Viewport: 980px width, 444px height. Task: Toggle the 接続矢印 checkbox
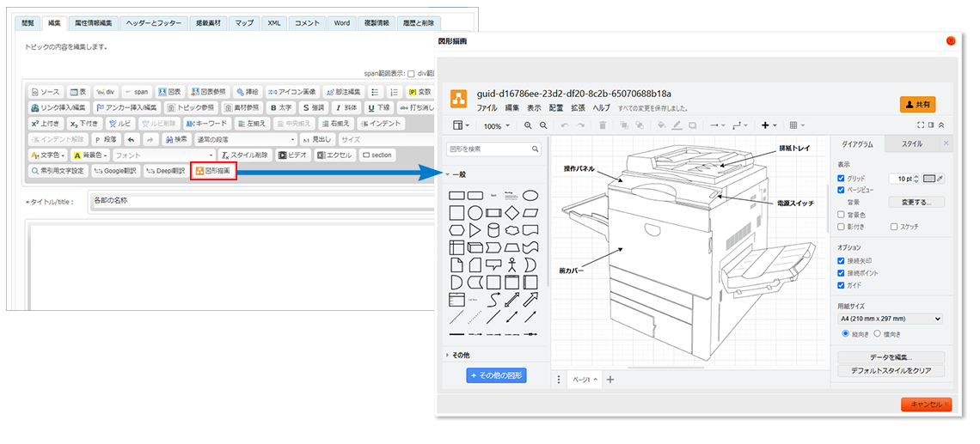tap(842, 261)
